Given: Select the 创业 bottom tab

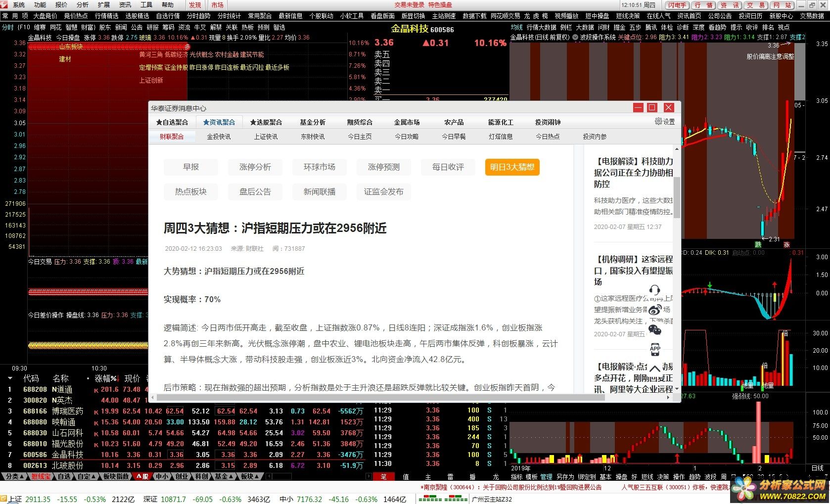Looking at the screenshot, I should point(182,476).
